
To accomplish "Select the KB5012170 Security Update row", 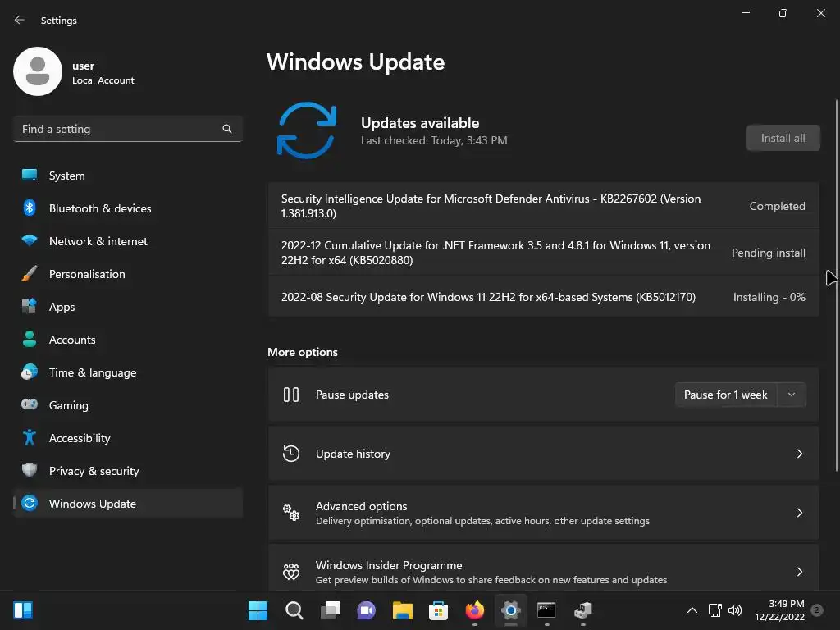I will [543, 297].
